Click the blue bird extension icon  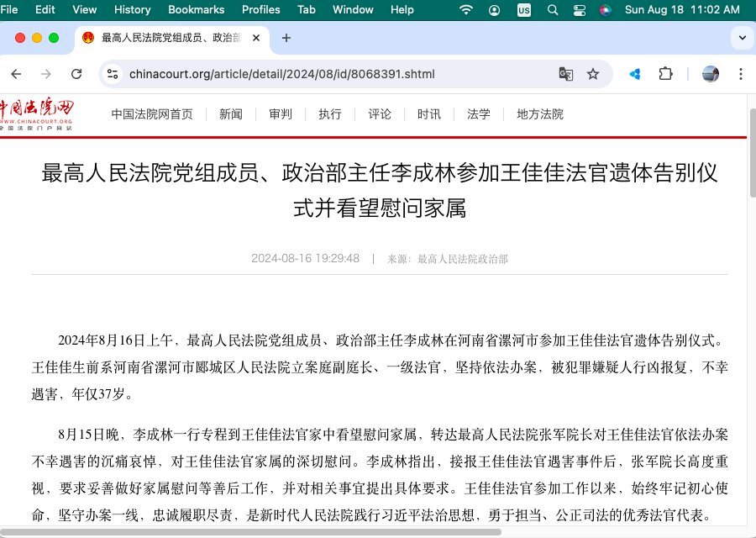635,74
